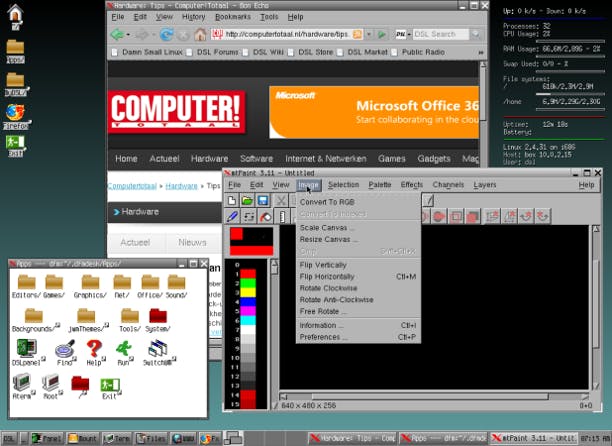This screenshot has width=612, height=446.
Task: Click the browser Home icon
Action: tap(200, 34)
